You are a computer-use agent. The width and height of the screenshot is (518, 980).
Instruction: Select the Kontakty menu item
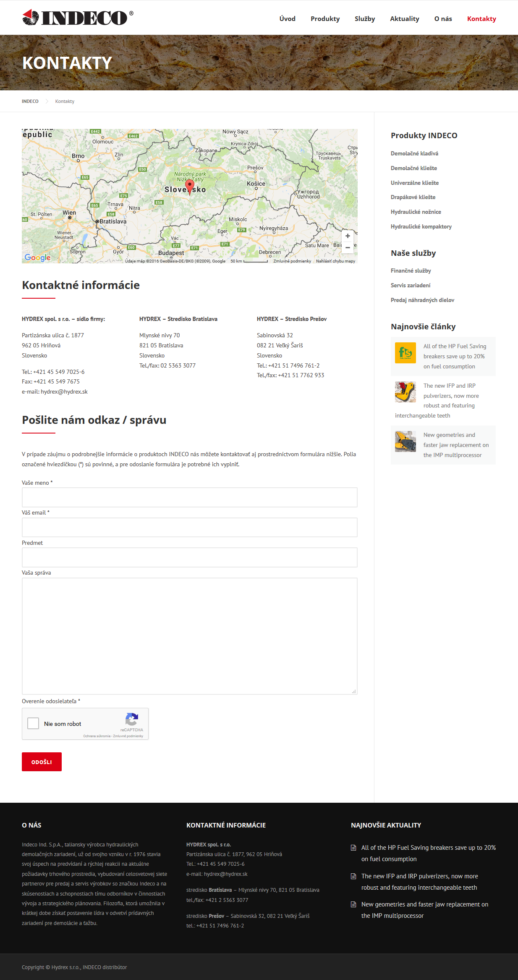481,18
